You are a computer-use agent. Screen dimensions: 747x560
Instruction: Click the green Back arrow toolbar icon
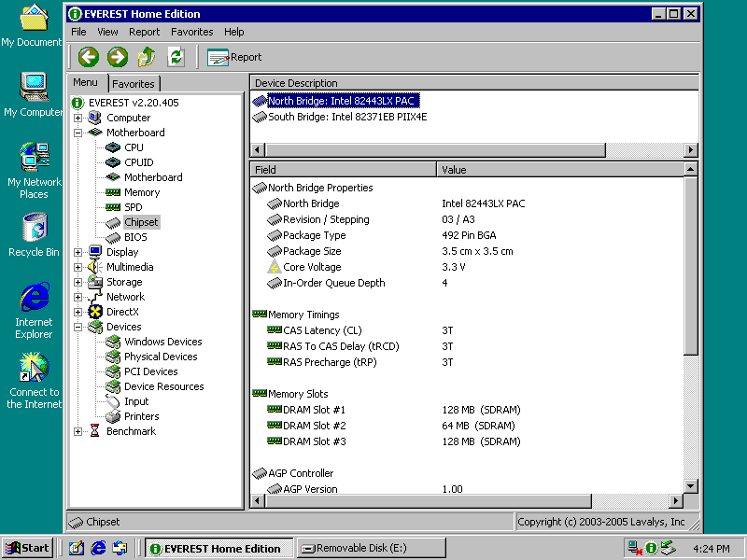pyautogui.click(x=89, y=57)
